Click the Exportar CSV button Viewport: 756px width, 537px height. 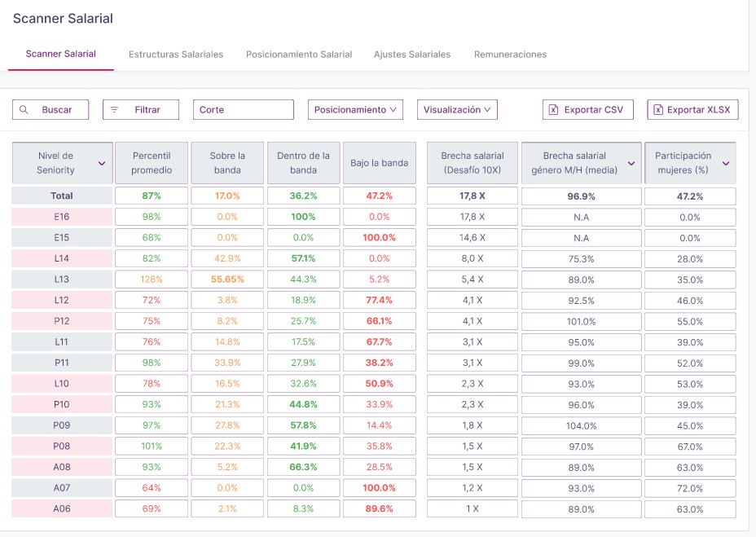coord(587,110)
